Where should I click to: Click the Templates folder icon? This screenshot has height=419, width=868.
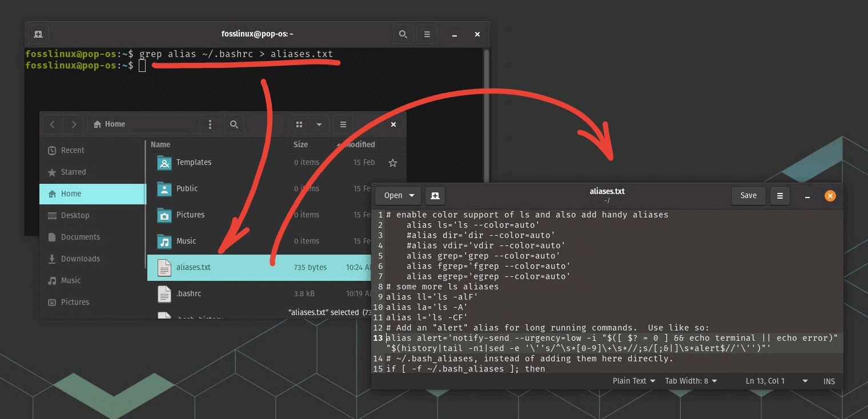[164, 163]
